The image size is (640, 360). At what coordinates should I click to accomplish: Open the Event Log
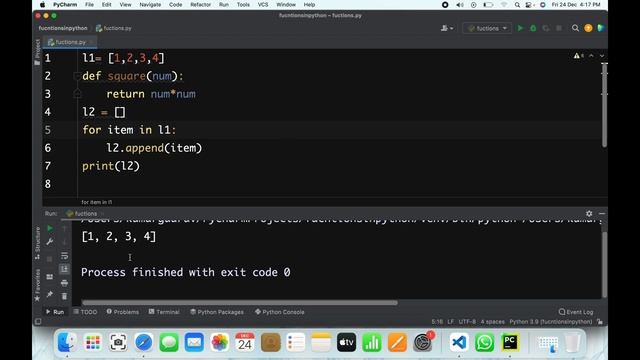(576, 312)
